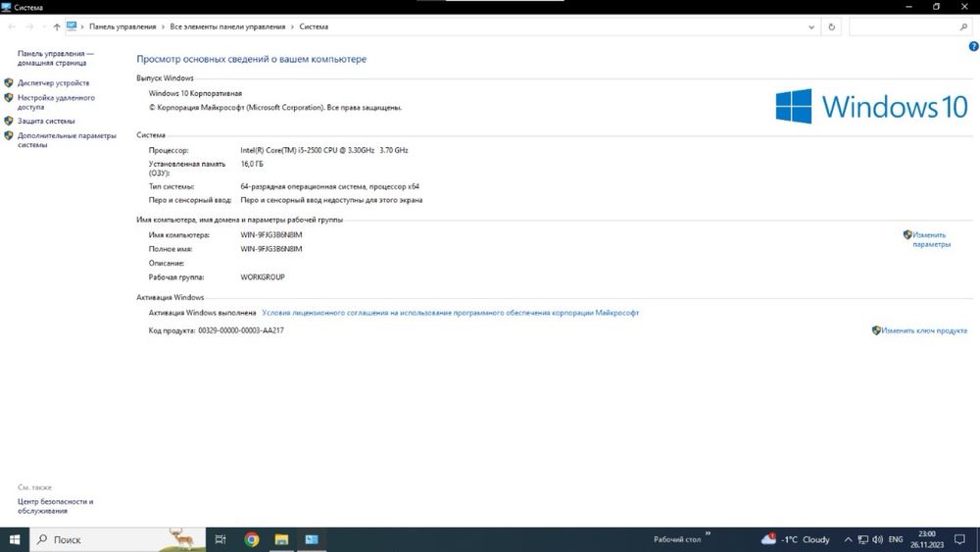The height and width of the screenshot is (552, 980).
Task: Open Task View on the taskbar
Action: pos(220,539)
